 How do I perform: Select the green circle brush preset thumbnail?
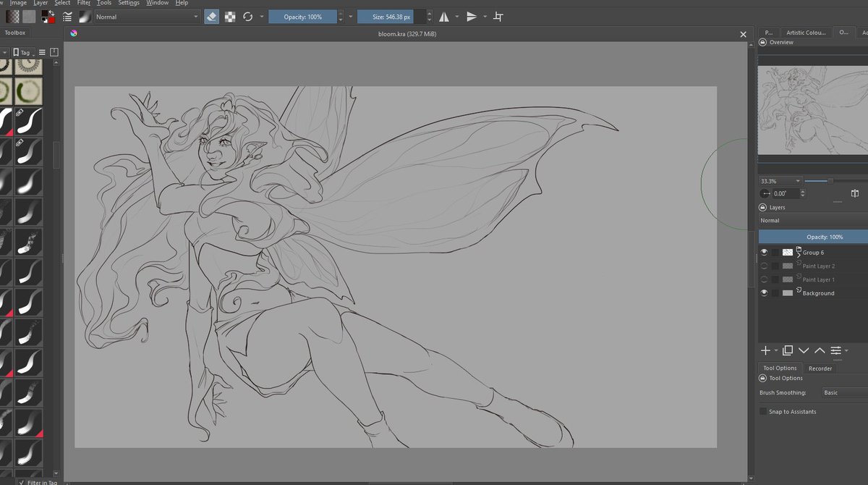(29, 91)
